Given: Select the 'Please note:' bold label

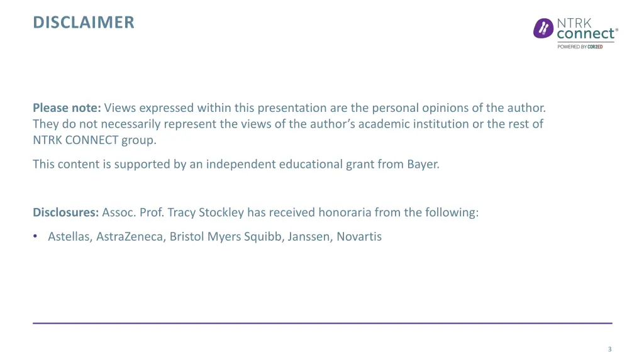Looking at the screenshot, I should coord(67,108).
